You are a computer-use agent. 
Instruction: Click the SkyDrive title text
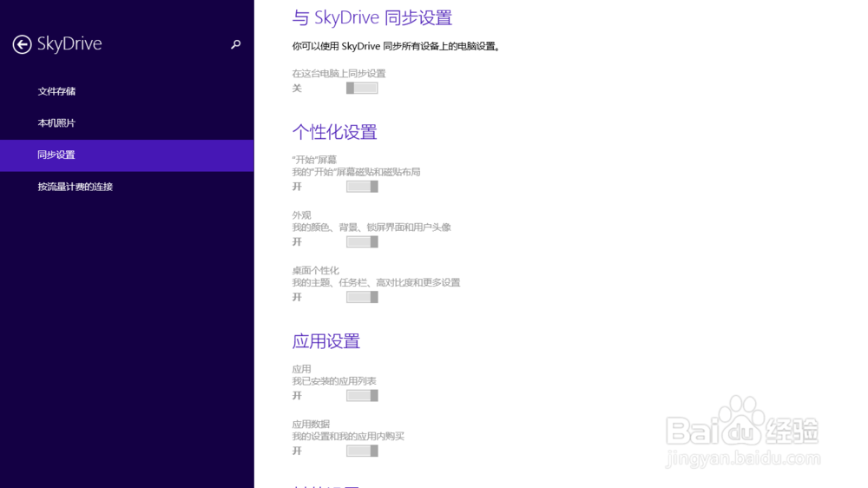[x=69, y=43]
